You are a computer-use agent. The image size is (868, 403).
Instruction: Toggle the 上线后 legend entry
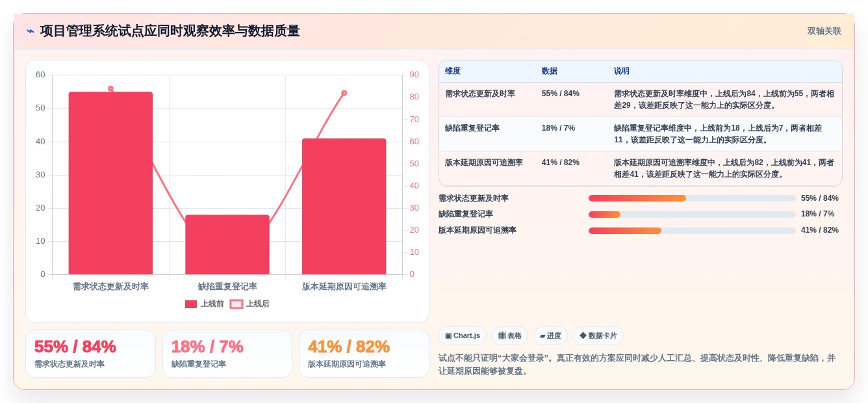[x=250, y=304]
